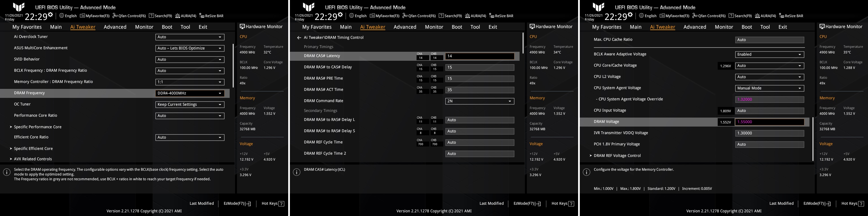868x216 pixels.
Task: Open the Monitor tab in the middle panel
Action: (x=434, y=27)
